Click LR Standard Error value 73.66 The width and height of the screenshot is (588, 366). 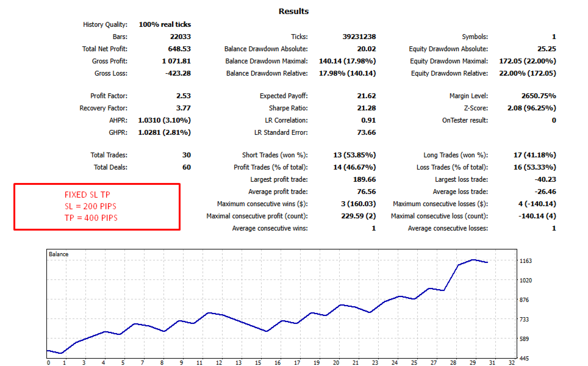pos(367,132)
